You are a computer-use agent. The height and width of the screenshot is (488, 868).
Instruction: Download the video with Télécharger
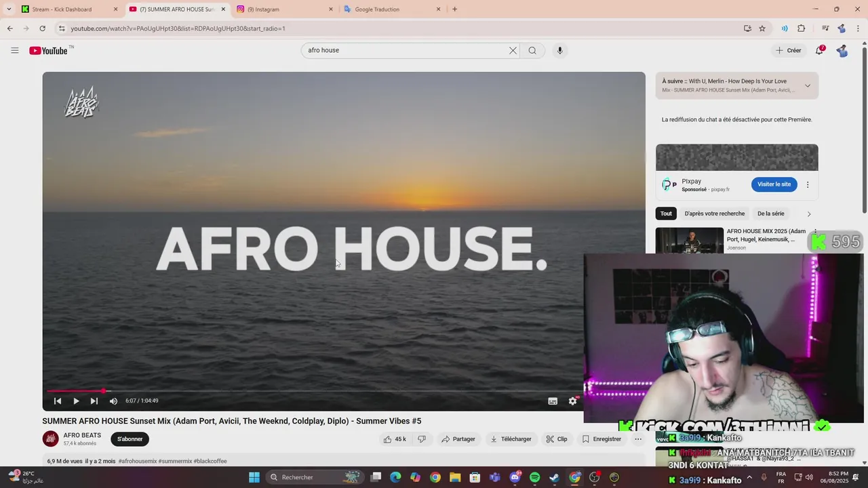(x=511, y=439)
